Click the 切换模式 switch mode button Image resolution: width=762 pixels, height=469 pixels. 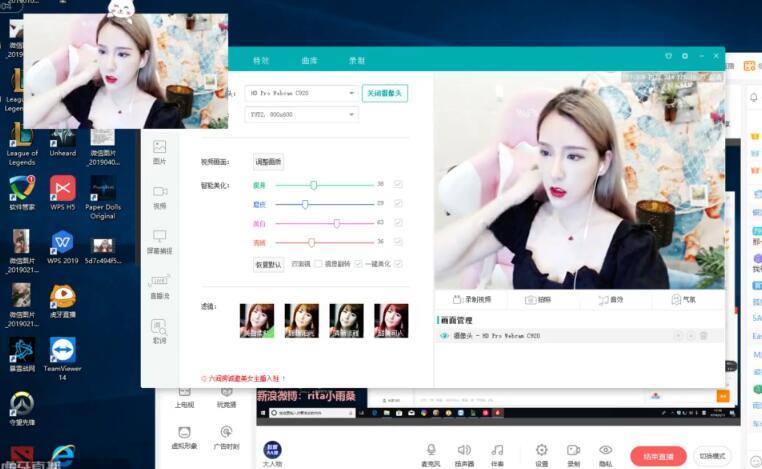pos(712,456)
